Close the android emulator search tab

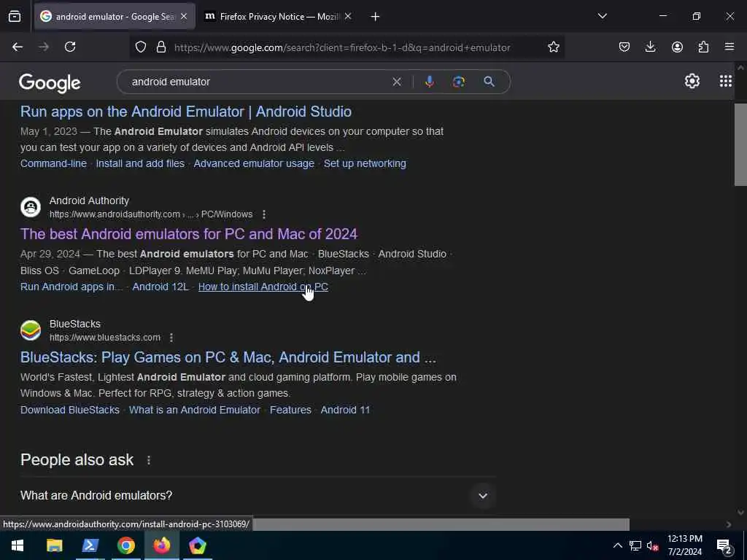coord(184,17)
